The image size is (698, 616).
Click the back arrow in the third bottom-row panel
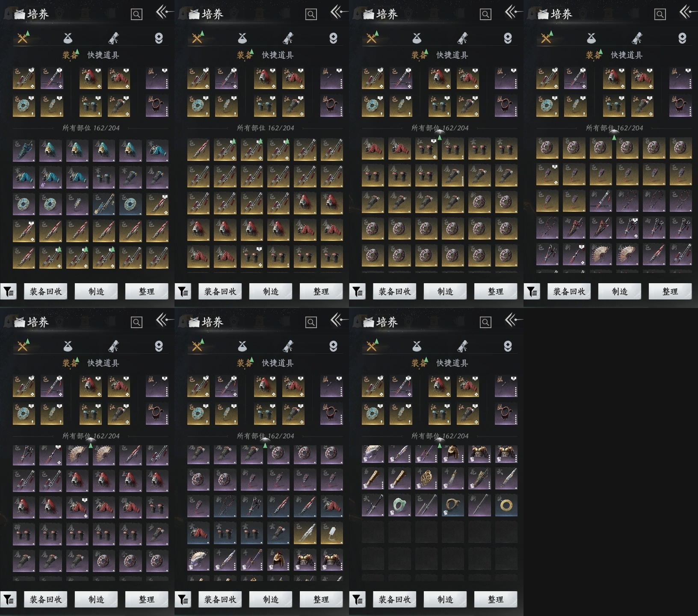(x=513, y=320)
